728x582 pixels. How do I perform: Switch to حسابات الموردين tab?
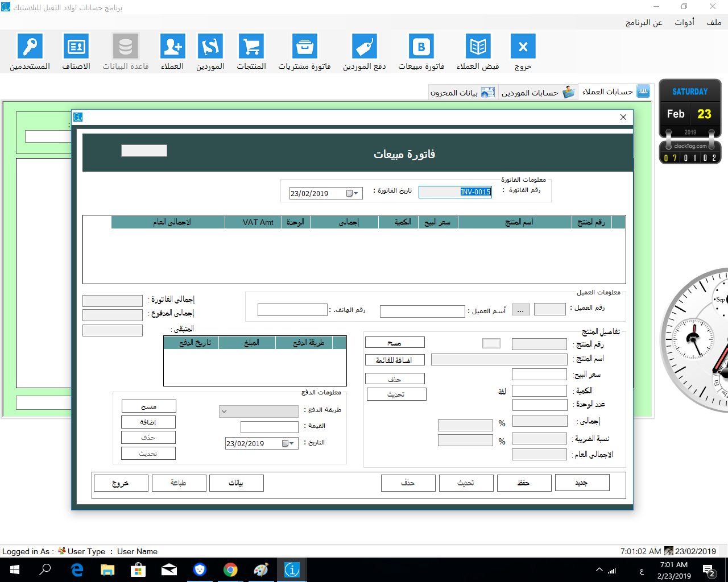[x=537, y=92]
